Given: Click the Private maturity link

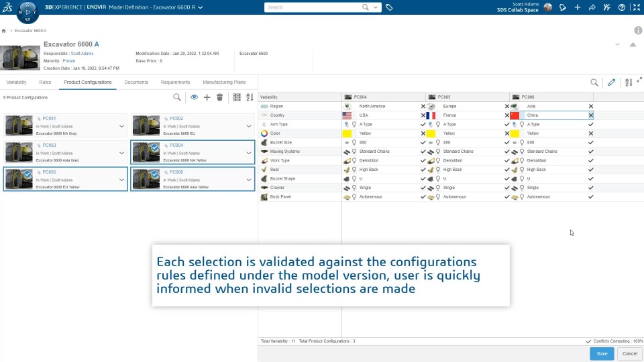Looking at the screenshot, I should coord(69,61).
